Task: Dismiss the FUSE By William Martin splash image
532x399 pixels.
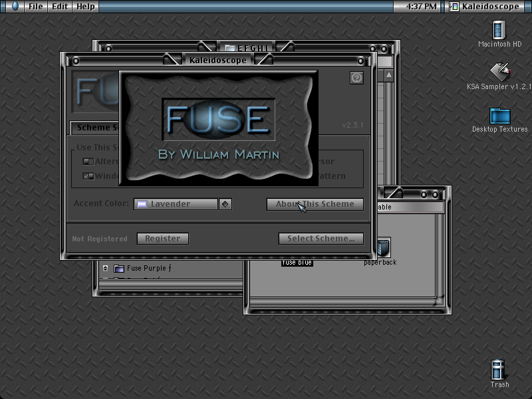Action: point(219,128)
